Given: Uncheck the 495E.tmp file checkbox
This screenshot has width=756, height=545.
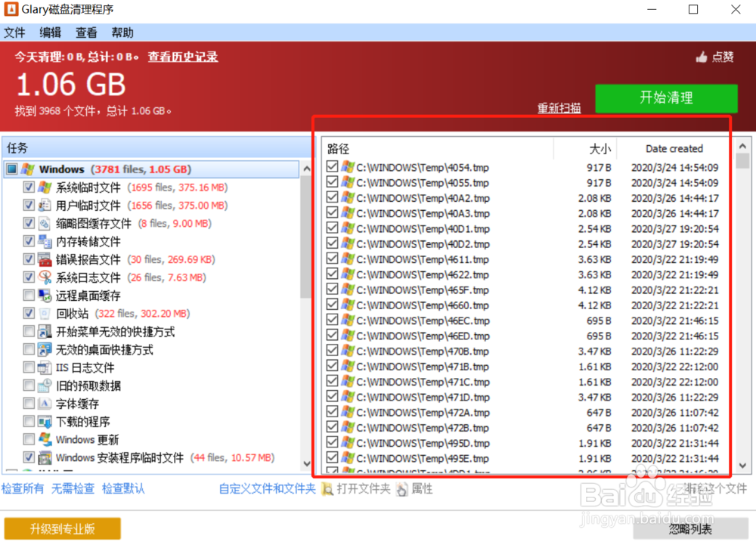Looking at the screenshot, I should 332,457.
